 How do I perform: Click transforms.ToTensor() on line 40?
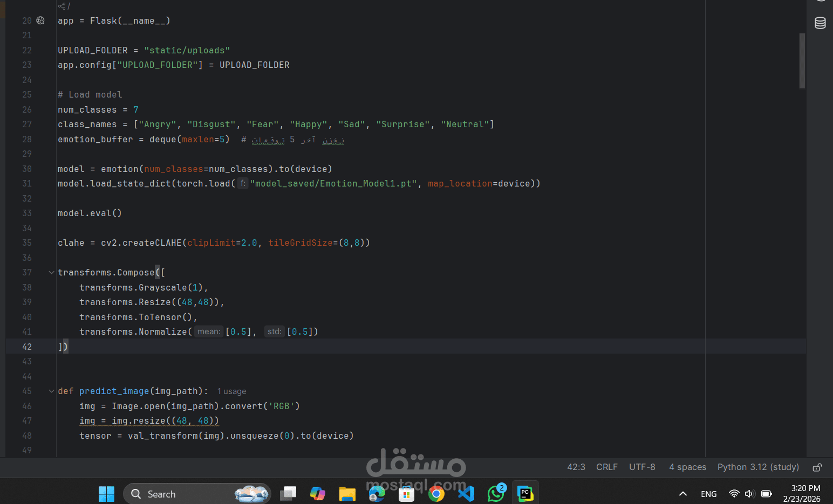(x=136, y=317)
